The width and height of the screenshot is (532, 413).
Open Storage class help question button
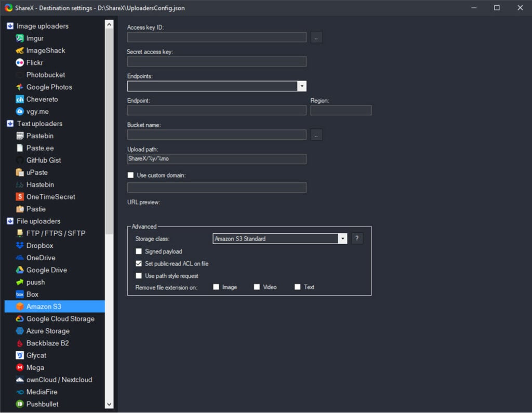[357, 238]
